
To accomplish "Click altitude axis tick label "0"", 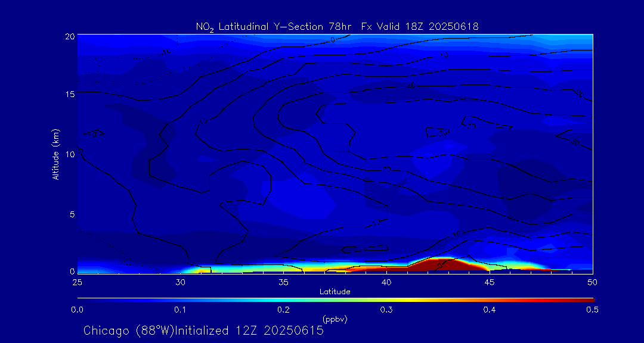I will (72, 271).
